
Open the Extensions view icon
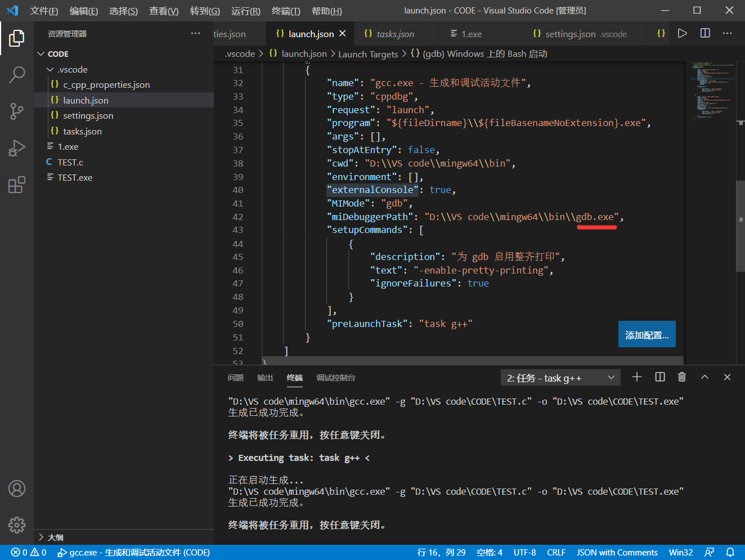click(x=17, y=185)
